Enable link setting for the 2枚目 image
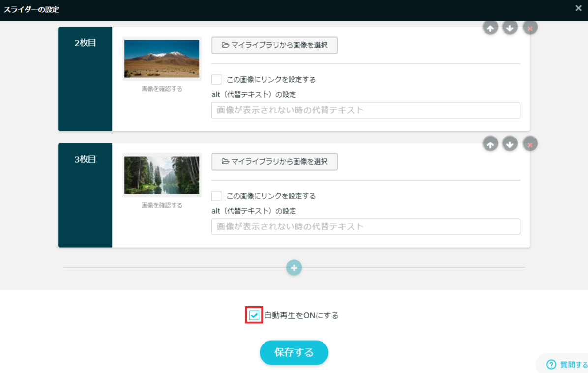Image resolution: width=588 pixels, height=373 pixels. click(x=216, y=80)
